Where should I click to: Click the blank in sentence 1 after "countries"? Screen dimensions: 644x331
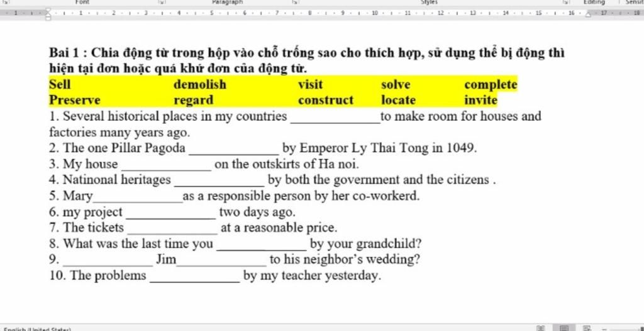[x=335, y=119]
